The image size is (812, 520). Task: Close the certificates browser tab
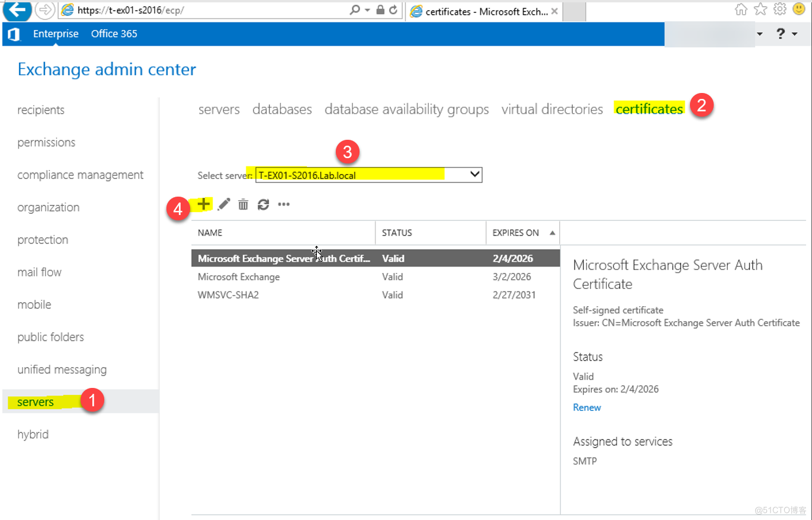pos(554,11)
